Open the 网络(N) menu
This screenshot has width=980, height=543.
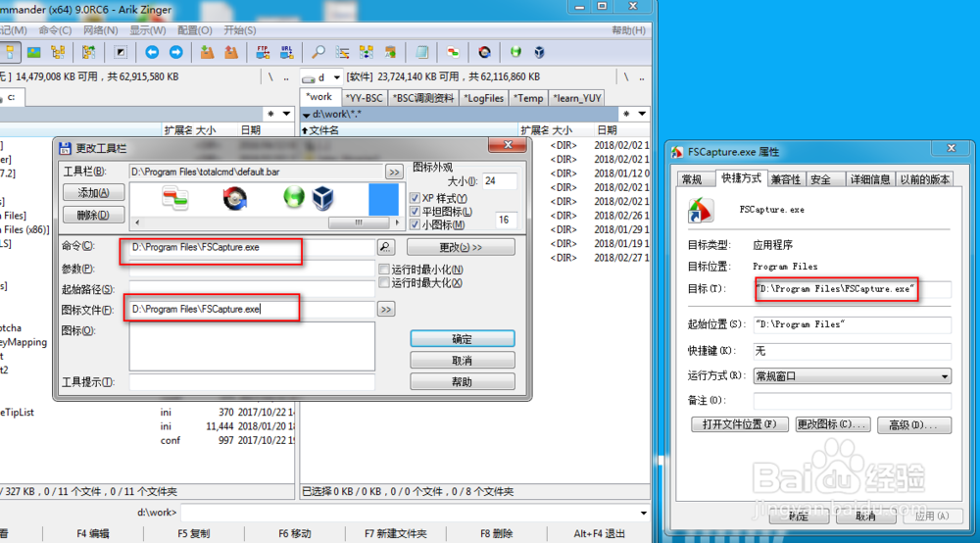coord(100,30)
